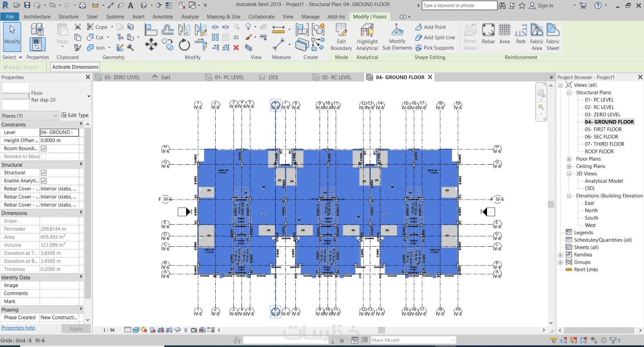Click the Visual Style icon in view control bar
This screenshot has height=347, width=644.
pos(136,330)
